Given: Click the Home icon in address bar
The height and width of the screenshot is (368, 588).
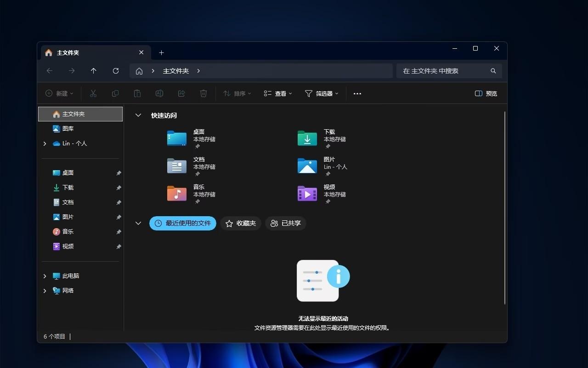Looking at the screenshot, I should [139, 71].
